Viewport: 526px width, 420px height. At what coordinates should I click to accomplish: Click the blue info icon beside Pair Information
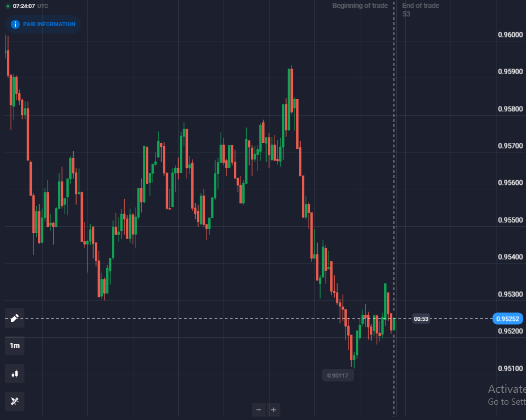15,24
